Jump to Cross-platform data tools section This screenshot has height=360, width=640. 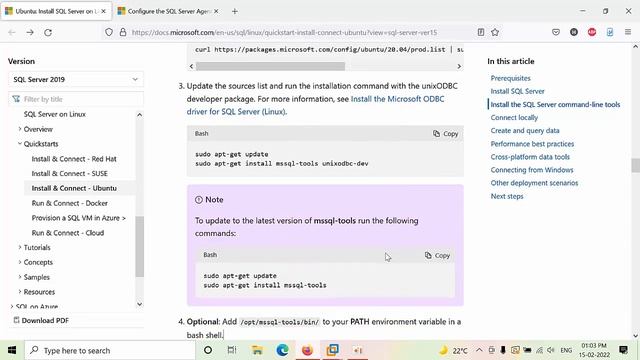530,157
